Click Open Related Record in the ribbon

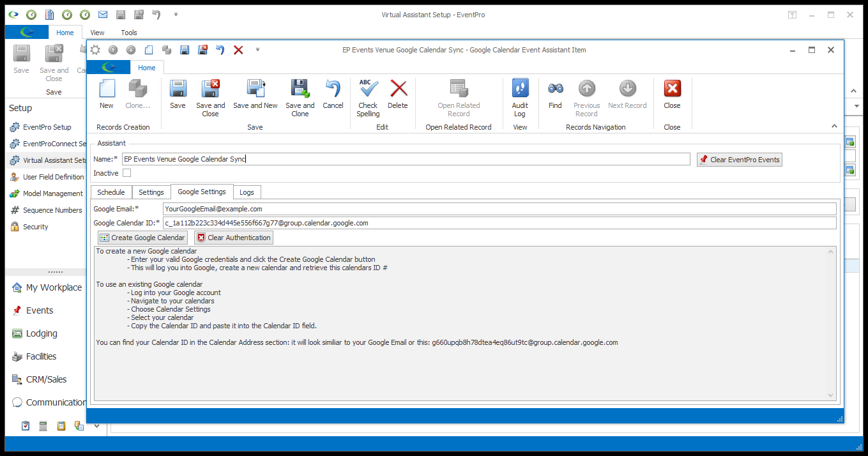tap(459, 98)
